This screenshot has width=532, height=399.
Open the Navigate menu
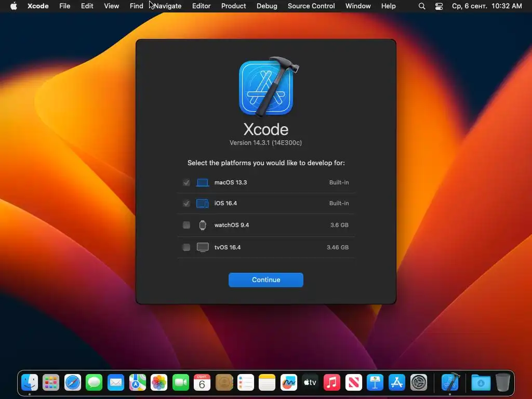(168, 6)
